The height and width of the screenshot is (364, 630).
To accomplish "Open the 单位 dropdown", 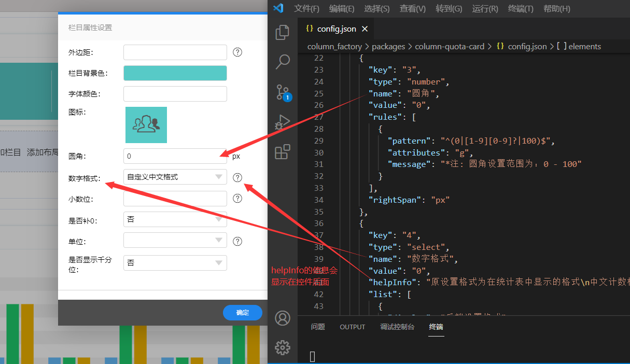I will 175,241.
